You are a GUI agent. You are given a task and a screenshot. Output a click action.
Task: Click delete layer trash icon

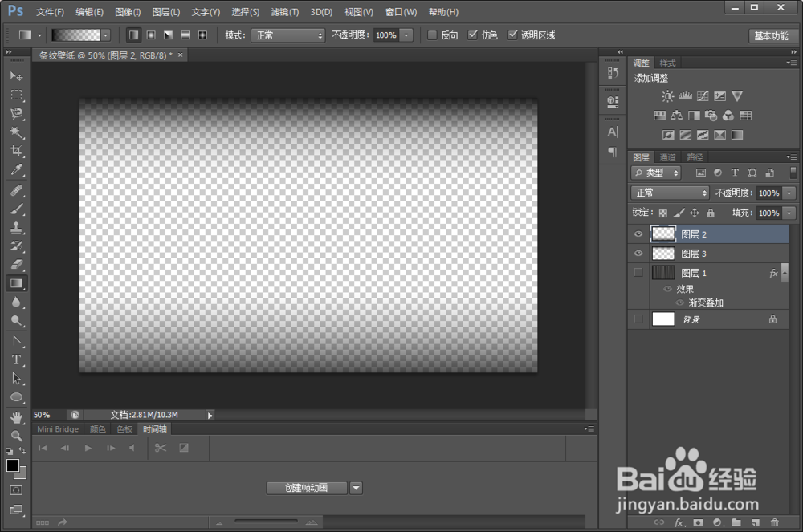coord(774,522)
